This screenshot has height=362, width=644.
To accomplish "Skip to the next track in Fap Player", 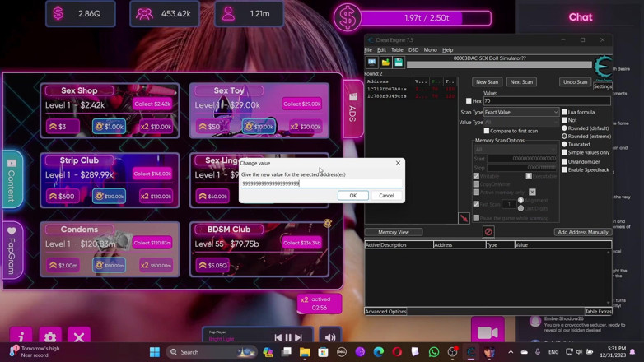I will (x=299, y=337).
